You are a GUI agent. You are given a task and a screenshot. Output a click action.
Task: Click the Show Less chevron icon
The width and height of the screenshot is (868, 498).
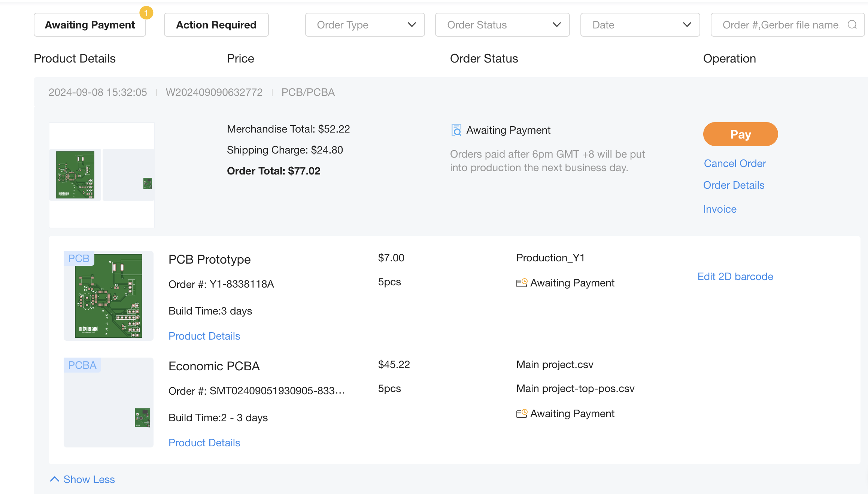[55, 479]
